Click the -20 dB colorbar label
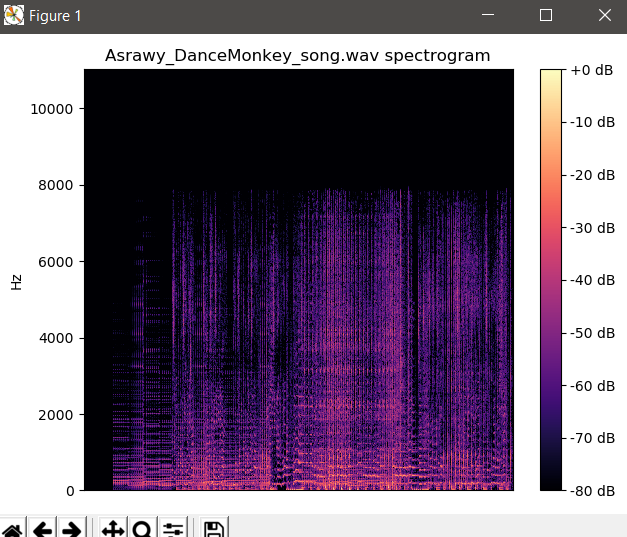 592,175
